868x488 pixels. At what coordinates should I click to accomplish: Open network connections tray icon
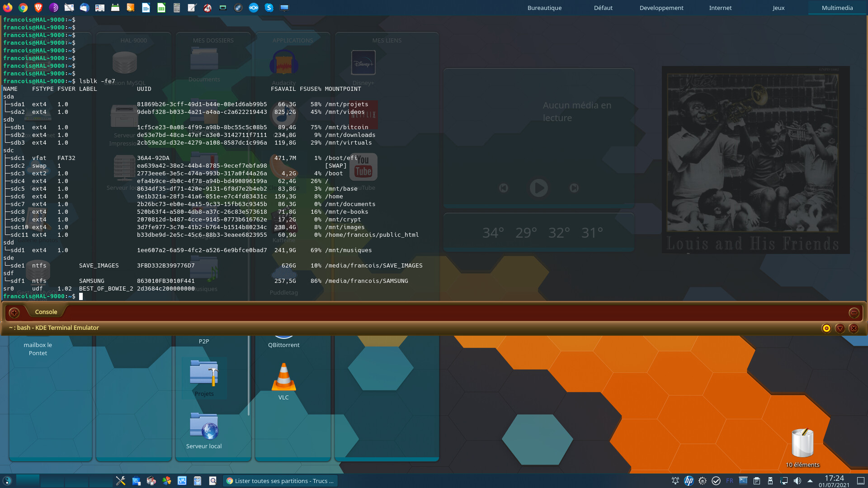point(784,481)
